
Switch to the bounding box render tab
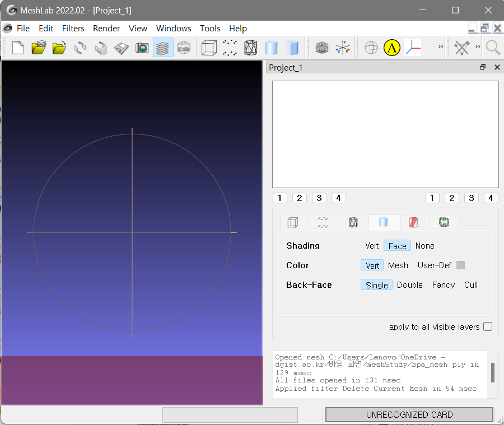293,222
